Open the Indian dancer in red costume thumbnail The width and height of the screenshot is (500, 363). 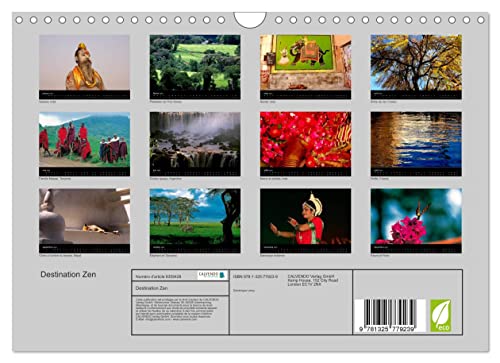[x=306, y=221]
